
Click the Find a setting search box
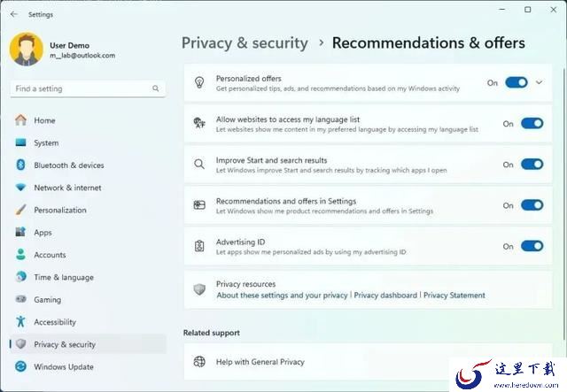(88, 88)
